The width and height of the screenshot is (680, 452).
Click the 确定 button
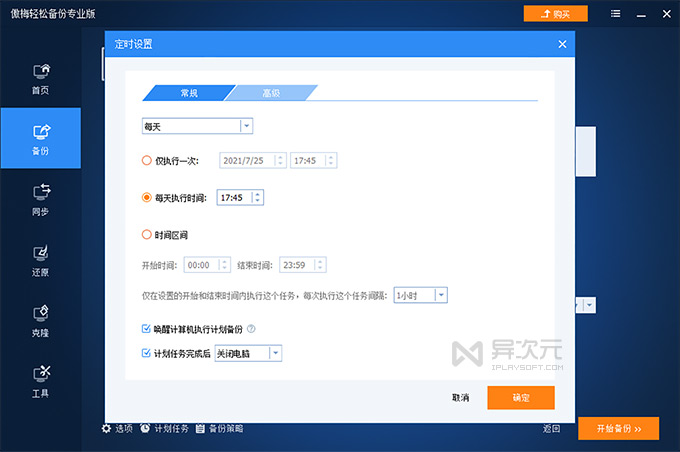pos(521,398)
